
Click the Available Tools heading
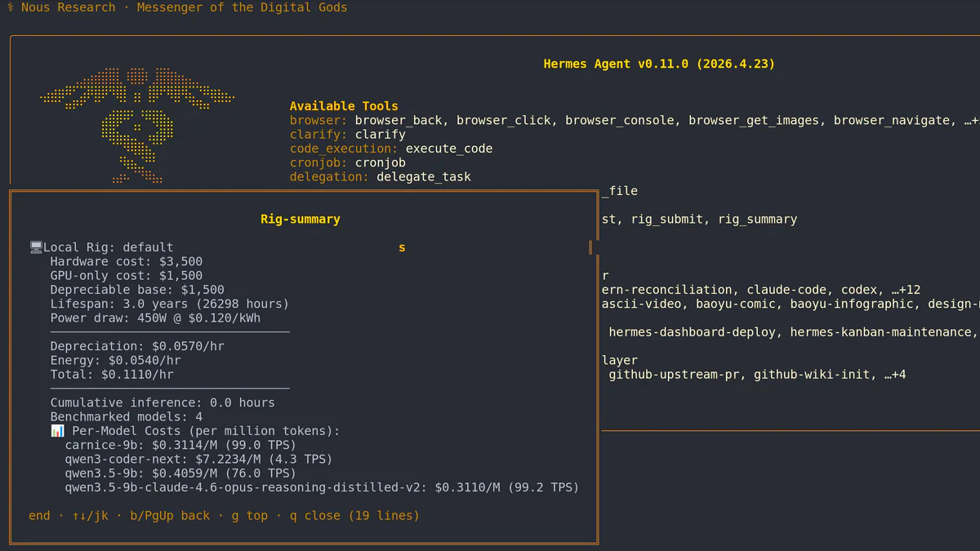[x=344, y=105]
